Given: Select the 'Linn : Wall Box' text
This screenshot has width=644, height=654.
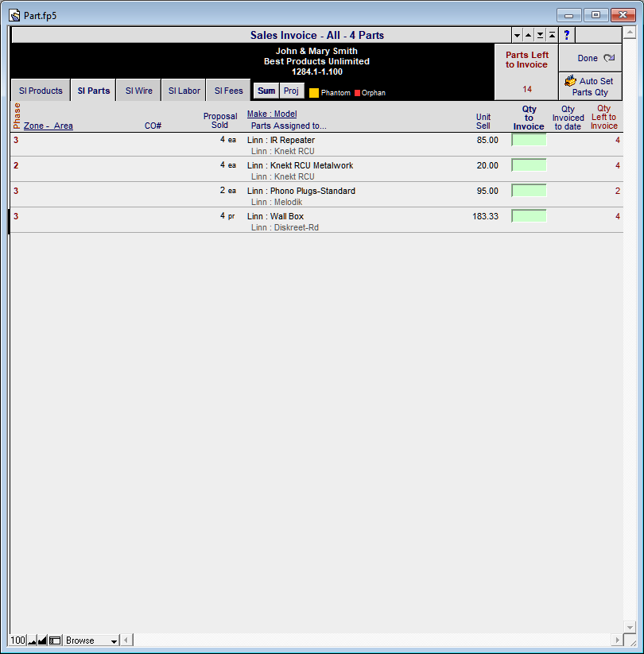Looking at the screenshot, I should [x=275, y=216].
